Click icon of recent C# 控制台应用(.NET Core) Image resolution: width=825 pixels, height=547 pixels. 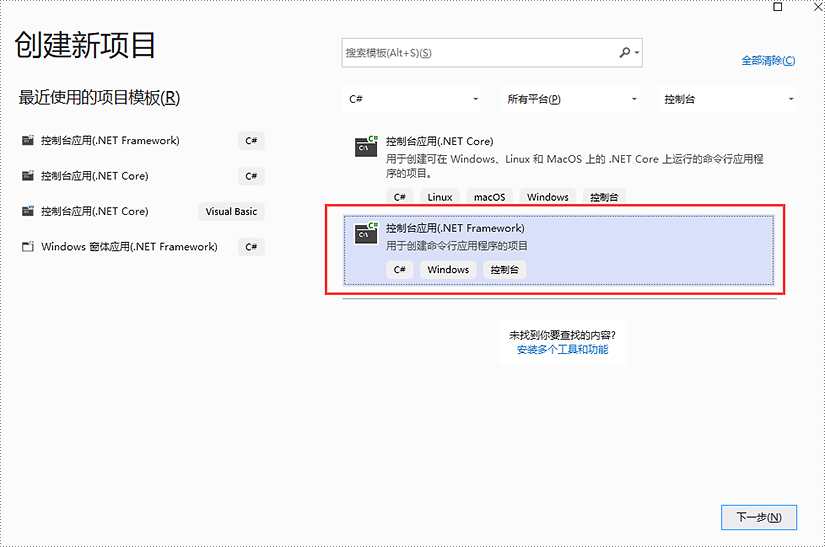[28, 176]
